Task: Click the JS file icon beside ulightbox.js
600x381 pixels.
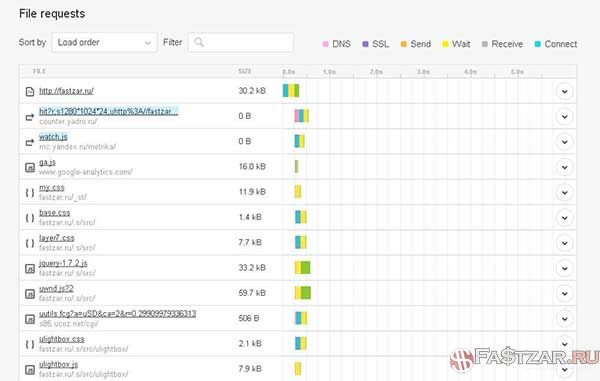Action: [30, 370]
